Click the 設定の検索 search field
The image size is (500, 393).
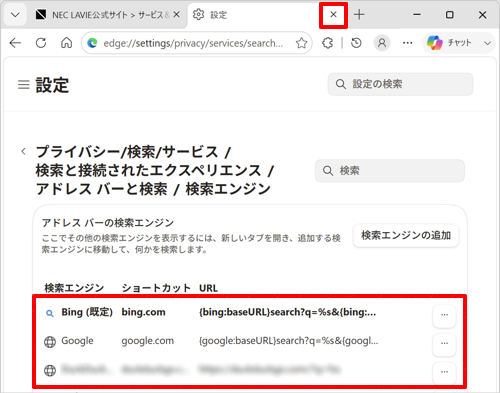(401, 84)
